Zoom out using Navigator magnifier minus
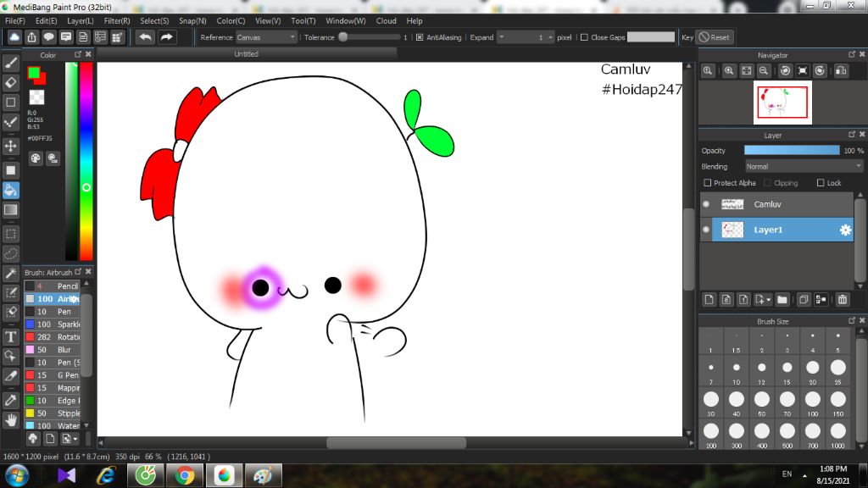 pyautogui.click(x=764, y=71)
